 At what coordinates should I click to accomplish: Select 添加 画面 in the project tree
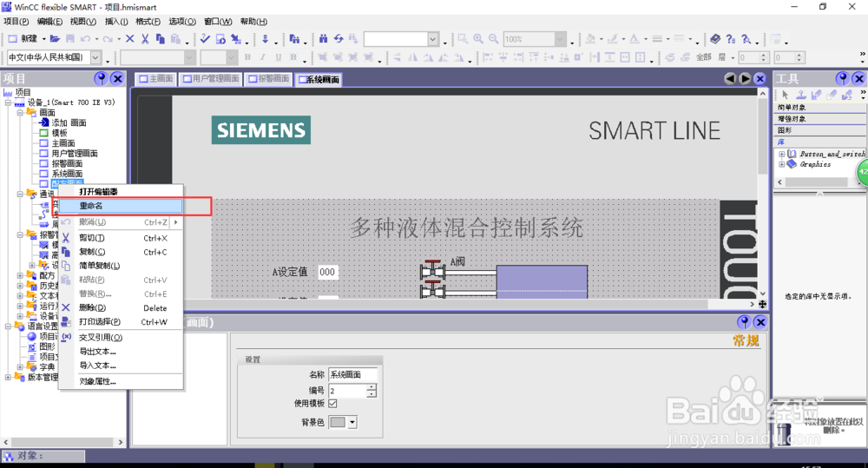(69, 123)
